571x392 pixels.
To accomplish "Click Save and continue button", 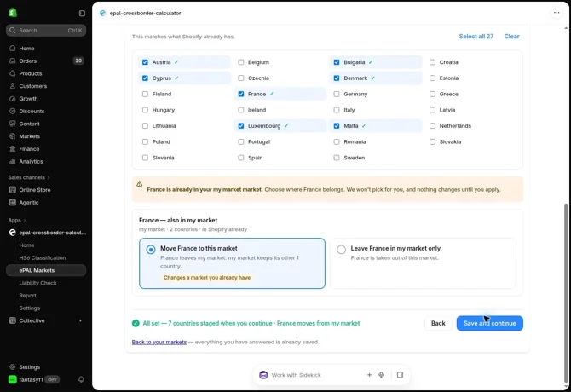I will [x=490, y=323].
